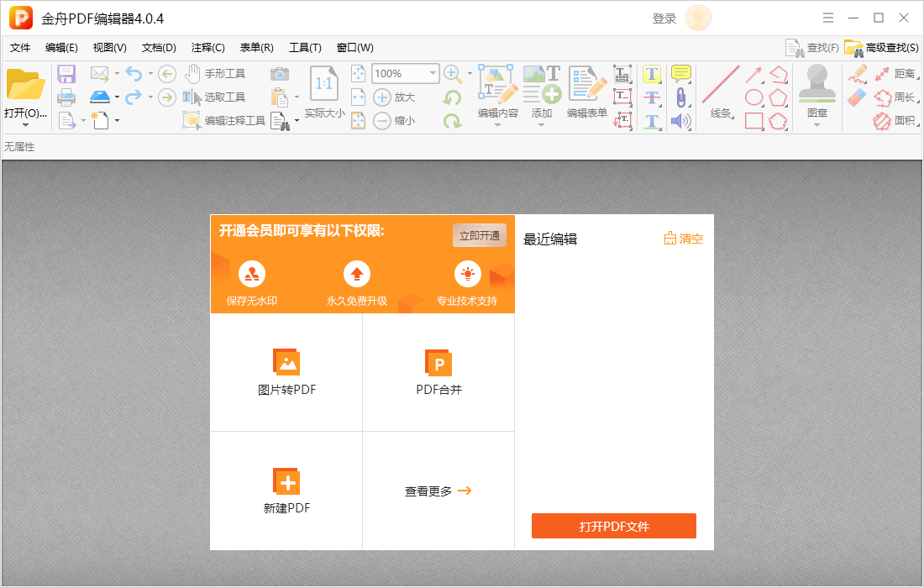
Task: Select the 编辑表单 form editing tool
Action: tap(586, 92)
